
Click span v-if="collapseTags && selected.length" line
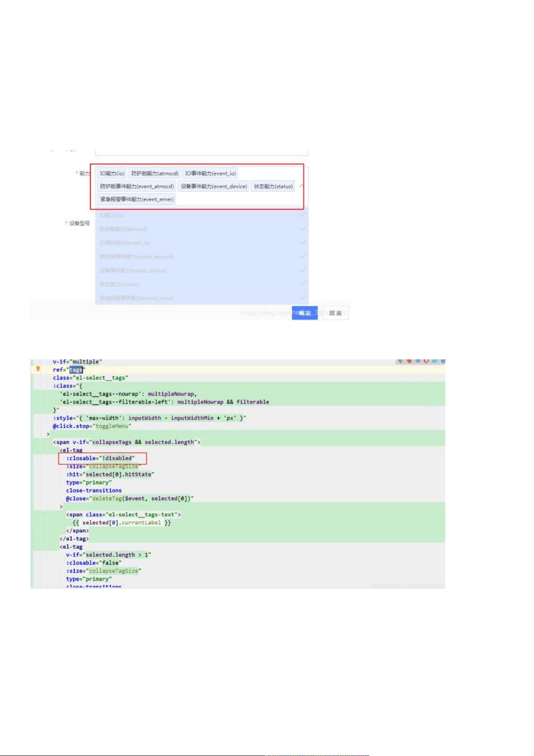(x=126, y=442)
